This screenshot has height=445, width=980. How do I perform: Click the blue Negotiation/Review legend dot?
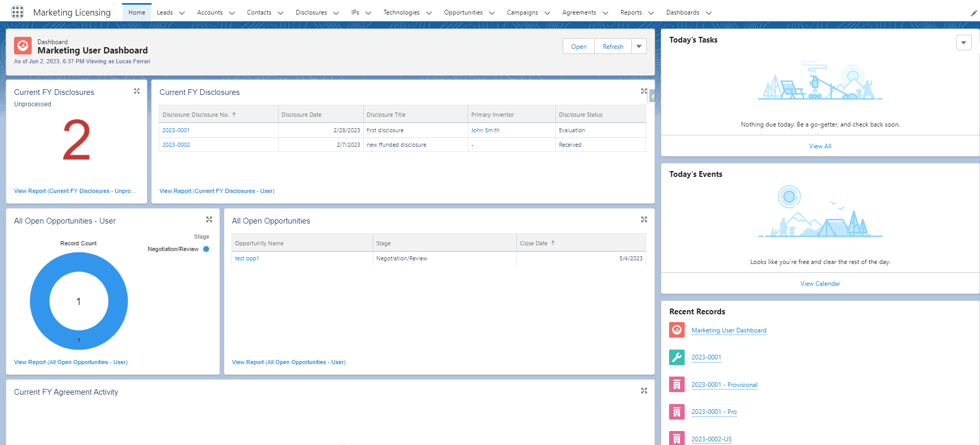206,249
